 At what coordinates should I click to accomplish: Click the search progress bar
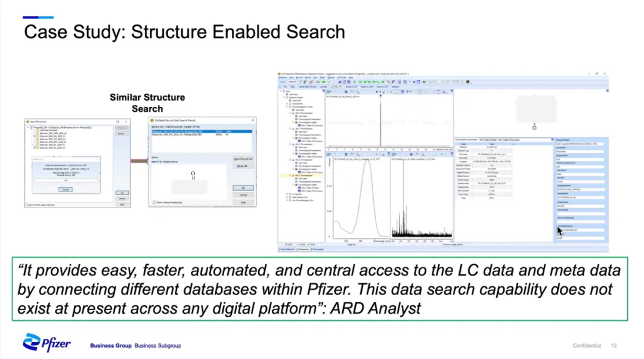(66, 180)
